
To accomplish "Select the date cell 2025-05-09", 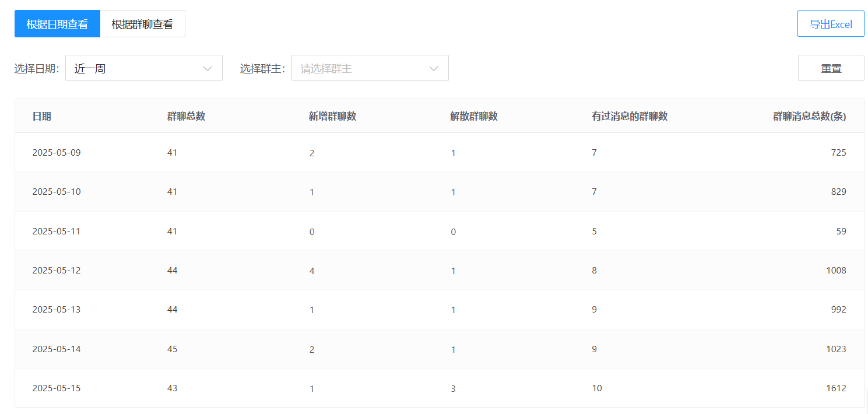I will coord(57,153).
